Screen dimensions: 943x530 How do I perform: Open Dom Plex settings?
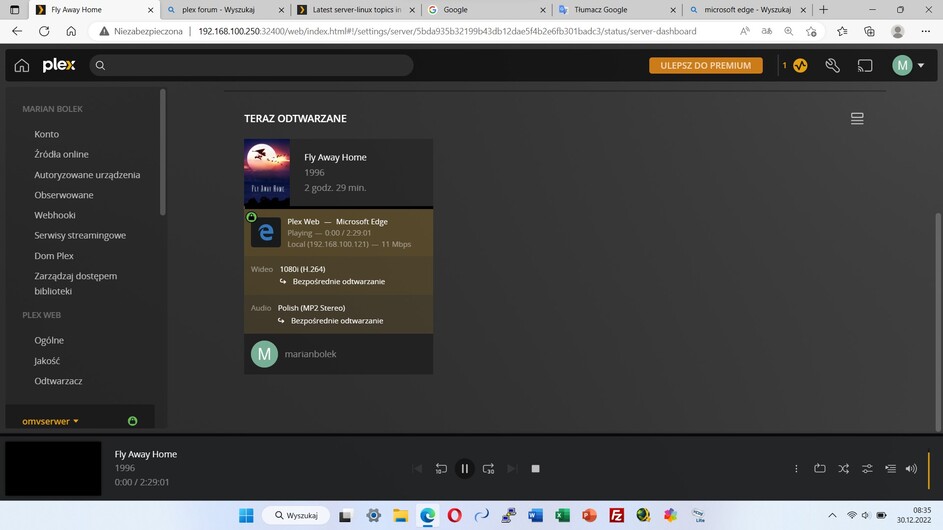(x=54, y=256)
